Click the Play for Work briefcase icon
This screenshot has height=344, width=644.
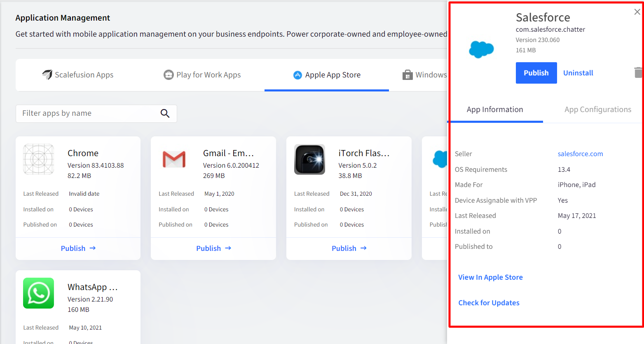pyautogui.click(x=169, y=75)
